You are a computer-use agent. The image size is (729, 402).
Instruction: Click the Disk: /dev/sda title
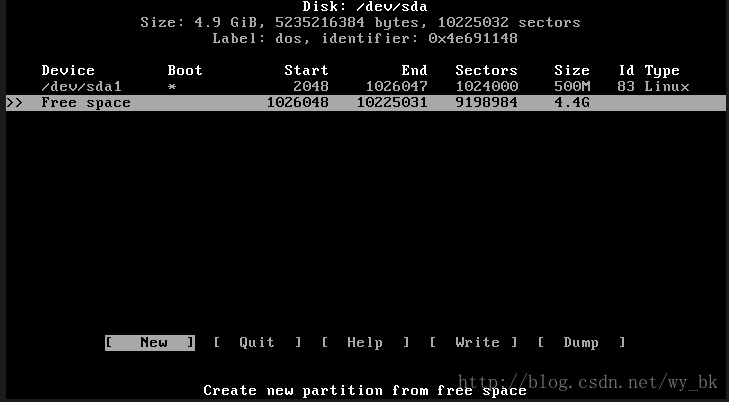365,7
